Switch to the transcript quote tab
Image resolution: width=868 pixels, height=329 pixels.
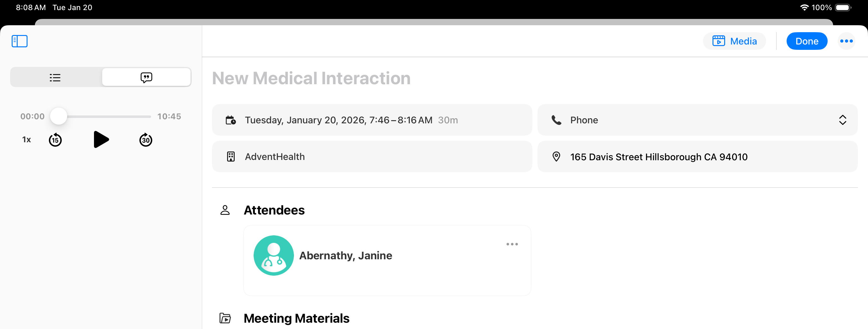146,78
